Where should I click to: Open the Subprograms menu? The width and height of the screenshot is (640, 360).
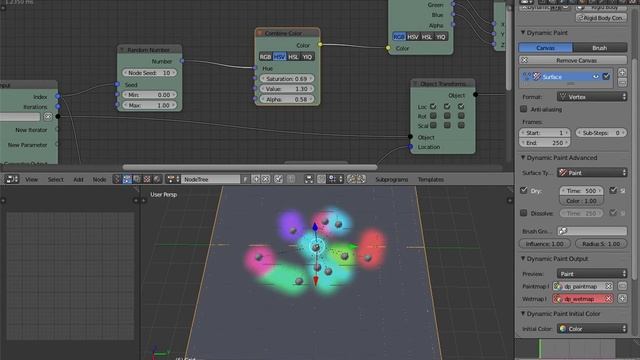pyautogui.click(x=391, y=179)
